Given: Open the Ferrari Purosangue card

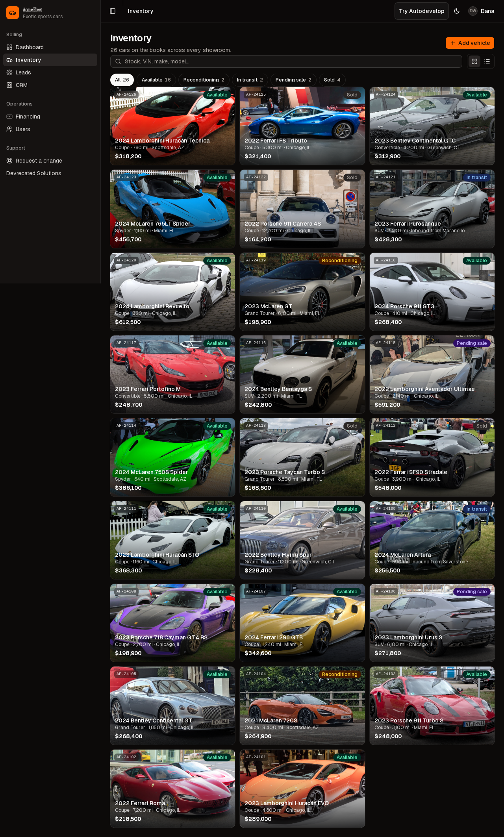Looking at the screenshot, I should click(x=432, y=209).
